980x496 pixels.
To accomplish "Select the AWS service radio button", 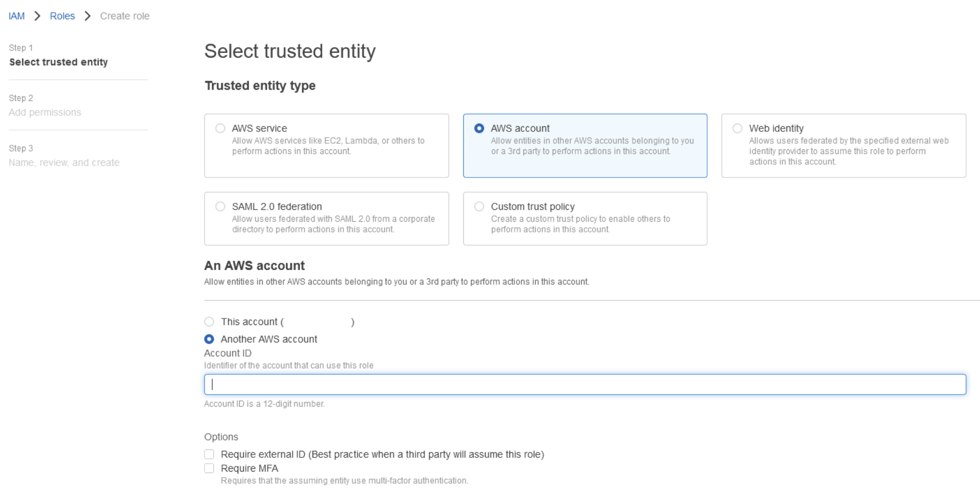I will [220, 128].
